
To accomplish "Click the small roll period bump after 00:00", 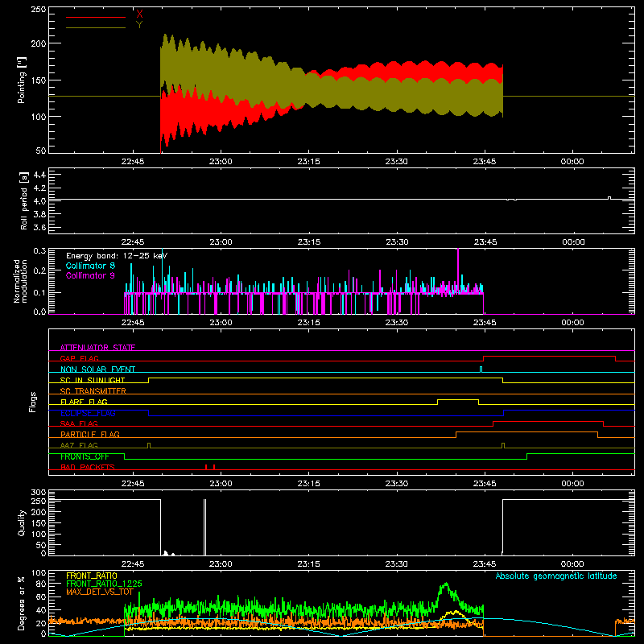I will 609,198.
